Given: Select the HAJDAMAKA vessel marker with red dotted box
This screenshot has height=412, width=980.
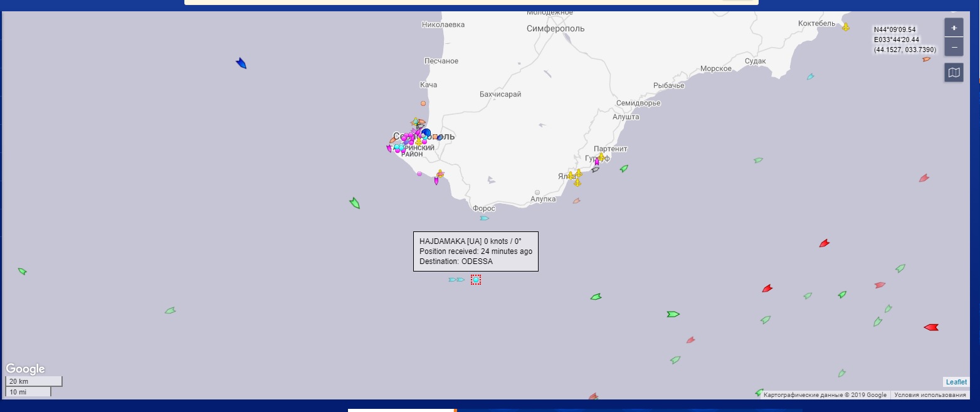Looking at the screenshot, I should pyautogui.click(x=476, y=280).
